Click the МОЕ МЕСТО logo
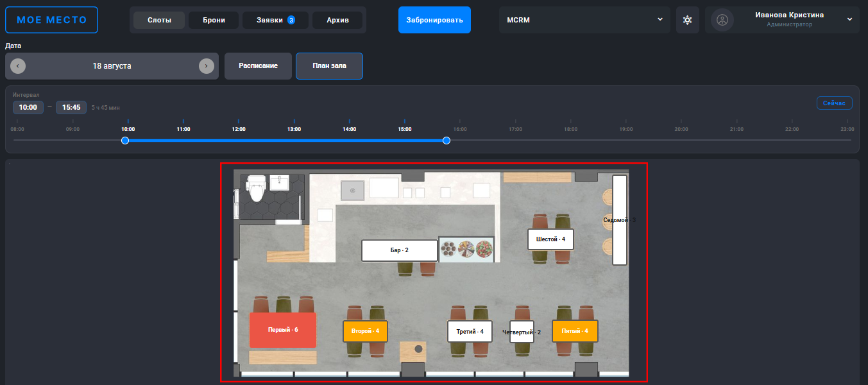The image size is (868, 385). tap(51, 20)
